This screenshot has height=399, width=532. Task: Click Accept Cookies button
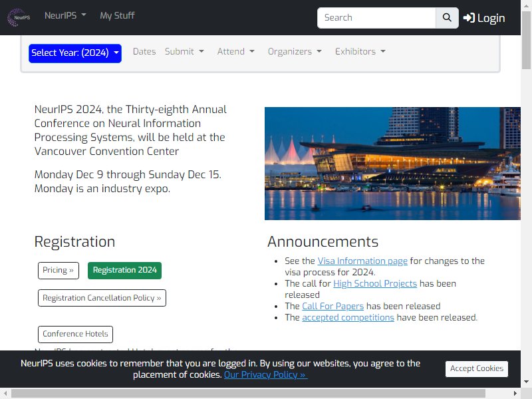[477, 369]
